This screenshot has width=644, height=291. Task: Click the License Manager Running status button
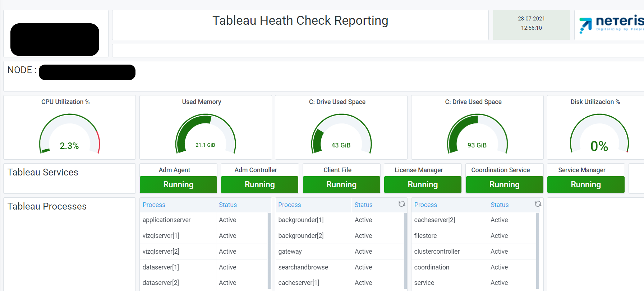[x=423, y=184]
